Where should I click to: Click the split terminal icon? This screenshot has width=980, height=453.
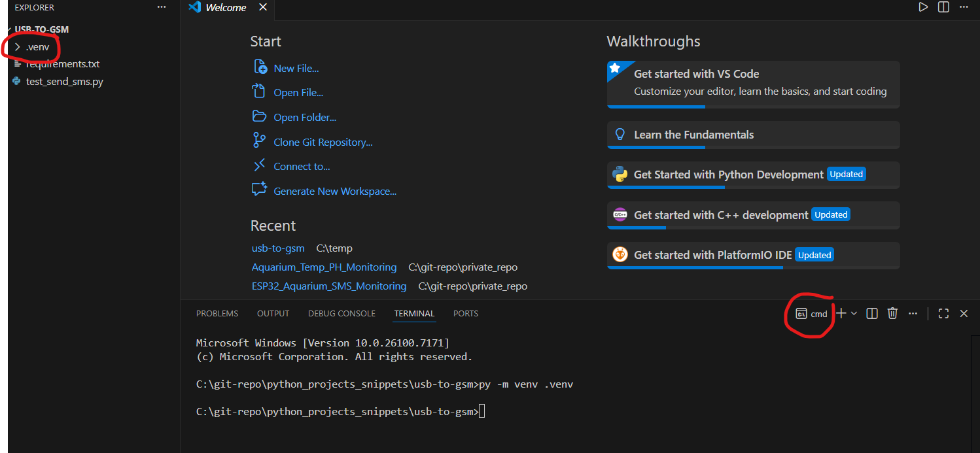click(x=871, y=314)
